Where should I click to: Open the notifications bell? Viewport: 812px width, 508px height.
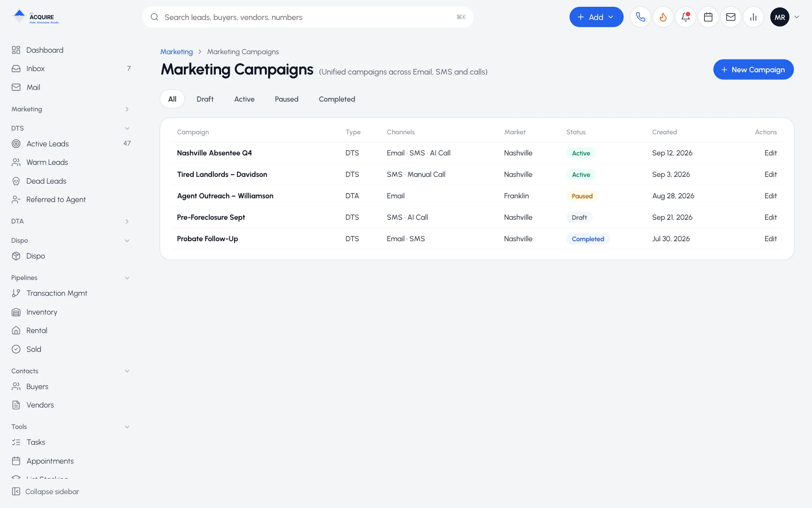pyautogui.click(x=685, y=17)
